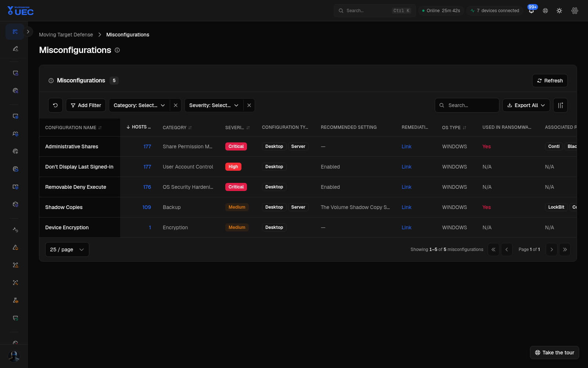Viewport: 588px width, 368px height.
Task: Click the Misconfigurations breadcrumb item
Action: [128, 35]
